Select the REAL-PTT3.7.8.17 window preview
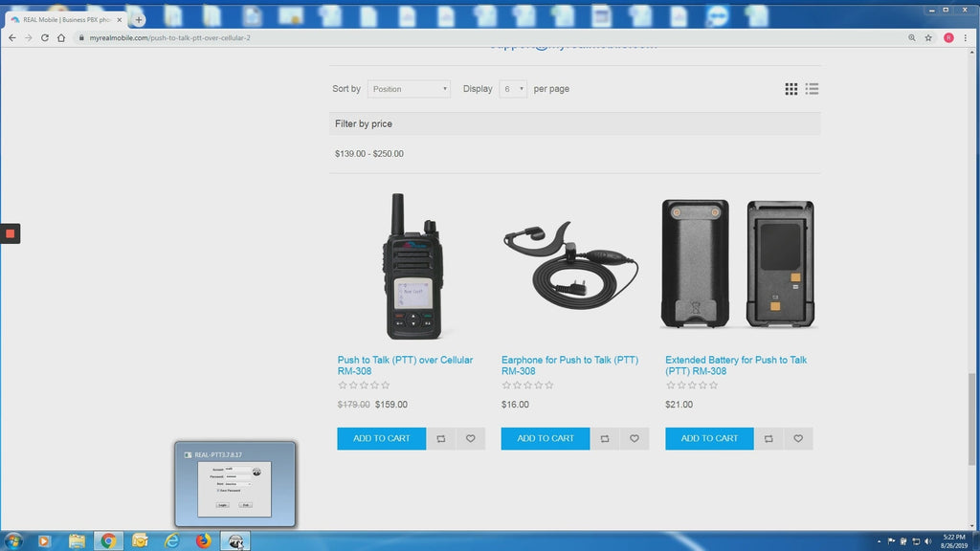980x551 pixels. tap(235, 484)
